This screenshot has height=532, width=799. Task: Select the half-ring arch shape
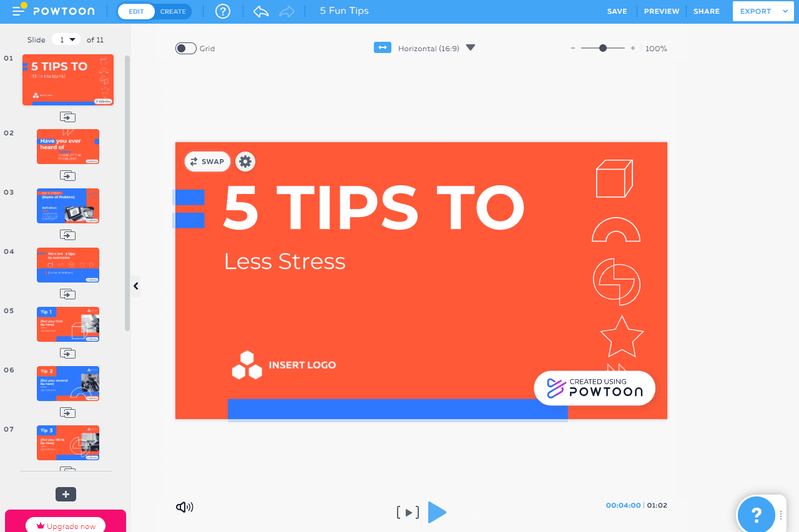[616, 230]
